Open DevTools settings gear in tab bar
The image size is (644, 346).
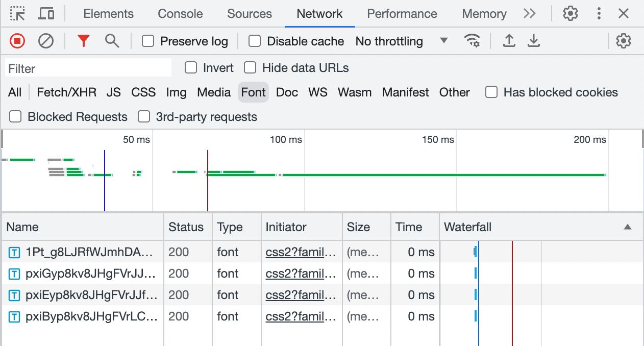click(570, 14)
